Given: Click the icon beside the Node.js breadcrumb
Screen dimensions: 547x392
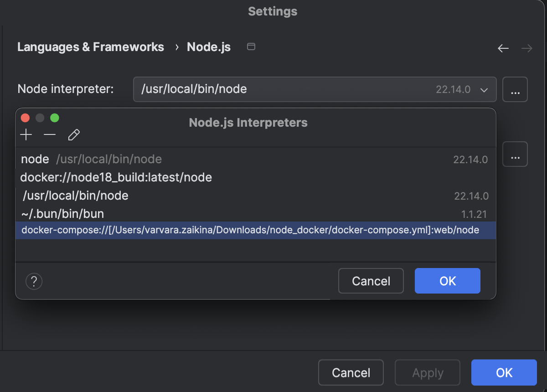Looking at the screenshot, I should click(251, 46).
